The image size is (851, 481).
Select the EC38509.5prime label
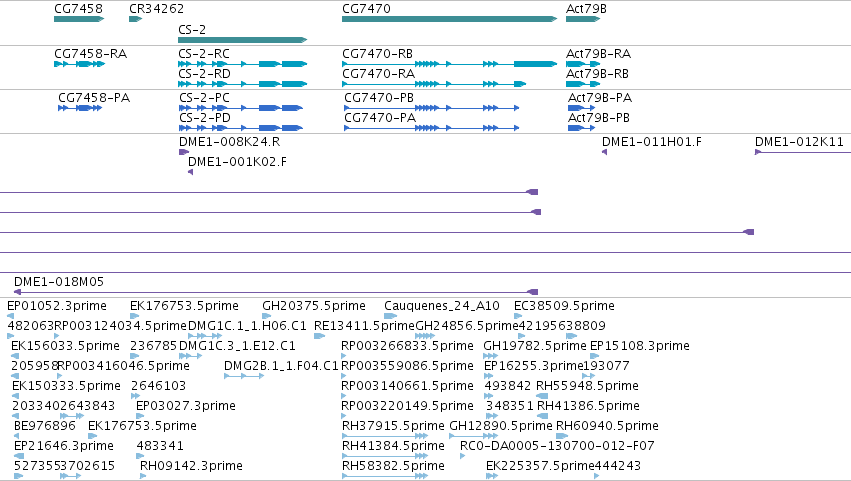pyautogui.click(x=564, y=306)
